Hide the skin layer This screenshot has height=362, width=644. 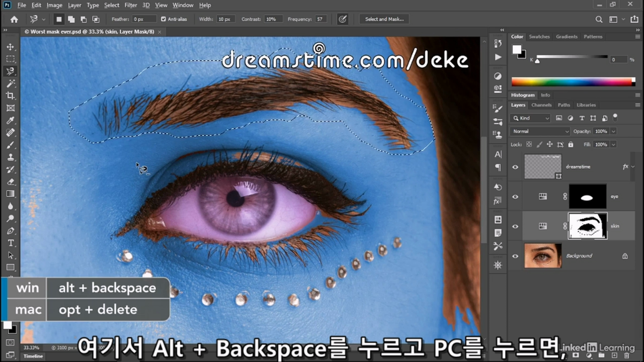pyautogui.click(x=515, y=226)
